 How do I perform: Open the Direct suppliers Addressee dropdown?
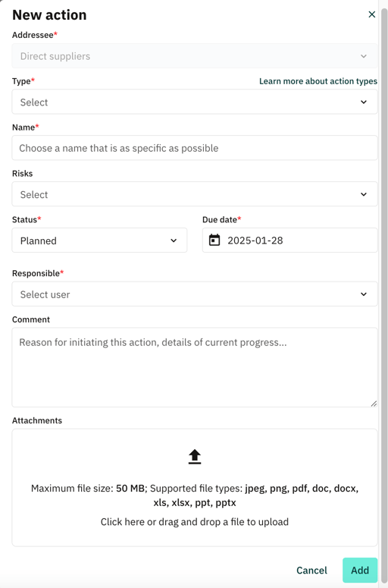tap(195, 56)
